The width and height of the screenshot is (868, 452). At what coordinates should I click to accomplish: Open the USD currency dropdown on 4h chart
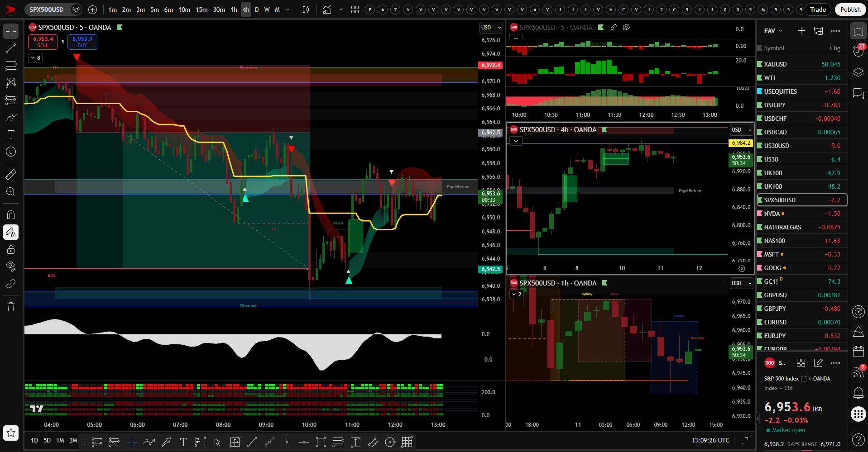[x=742, y=130]
